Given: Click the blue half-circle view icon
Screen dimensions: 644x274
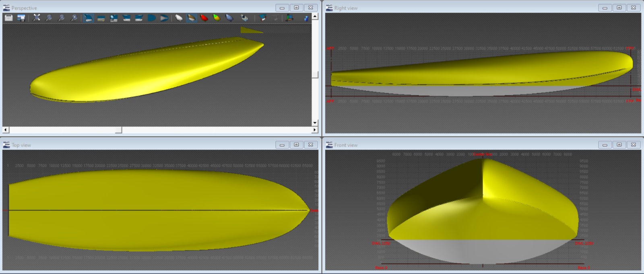Looking at the screenshot, I should [151, 18].
